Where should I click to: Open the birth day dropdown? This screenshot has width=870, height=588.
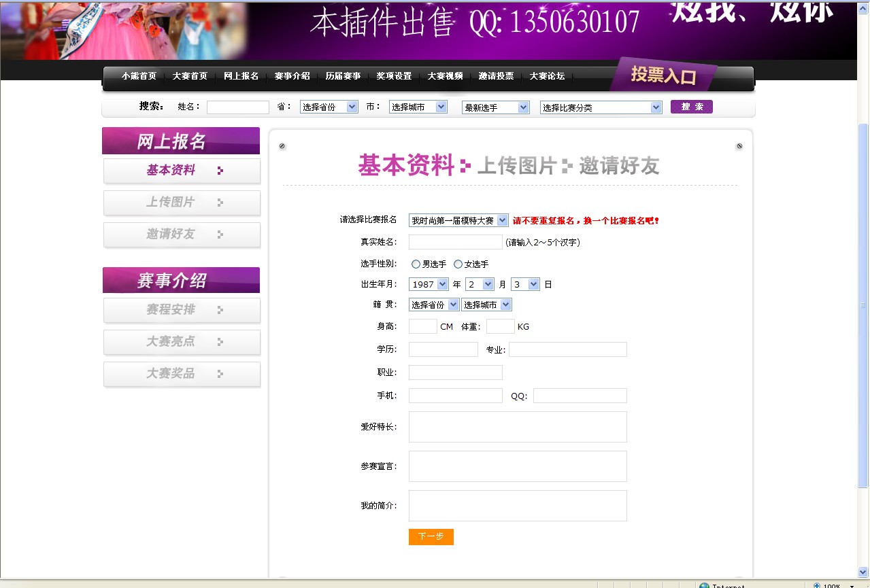coord(525,284)
